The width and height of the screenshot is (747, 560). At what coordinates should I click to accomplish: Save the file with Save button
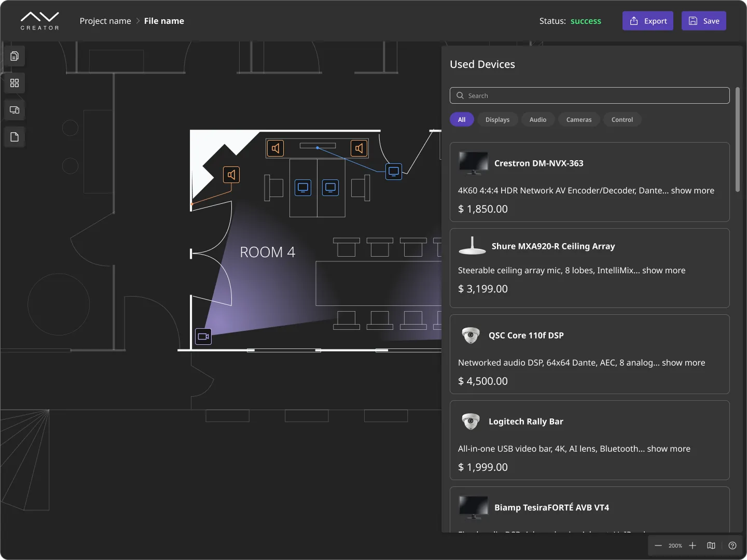[x=704, y=21]
